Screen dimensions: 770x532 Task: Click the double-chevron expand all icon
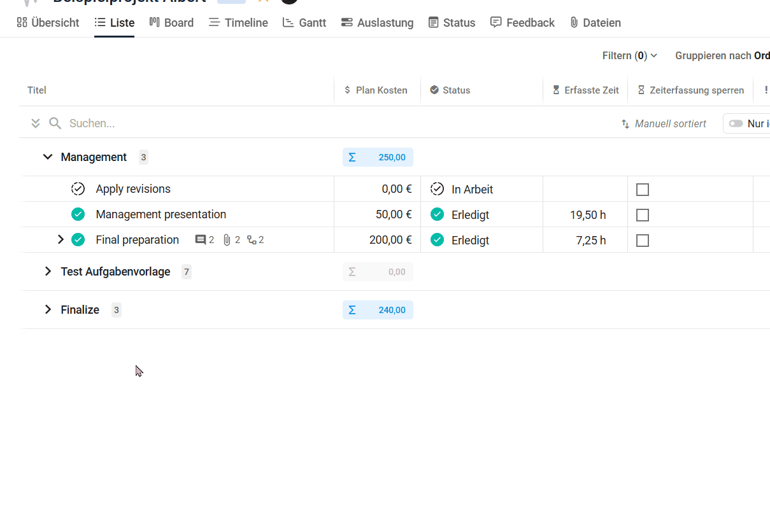tap(36, 123)
